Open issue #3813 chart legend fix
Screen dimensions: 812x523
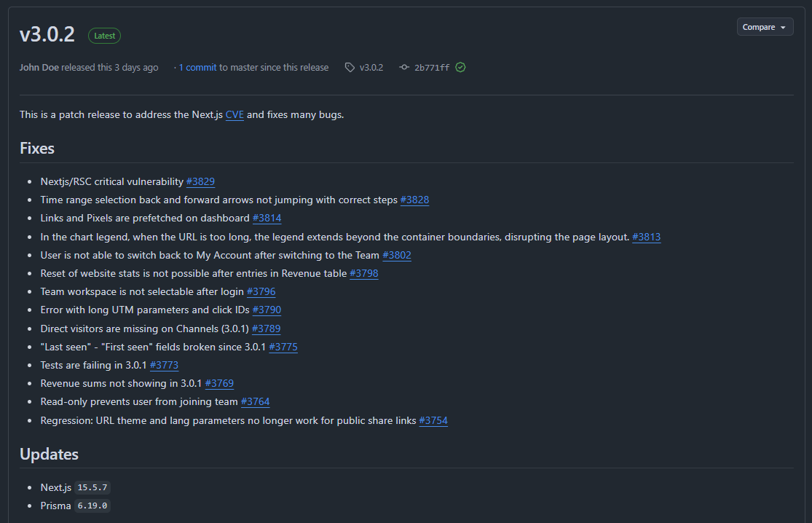(x=646, y=237)
